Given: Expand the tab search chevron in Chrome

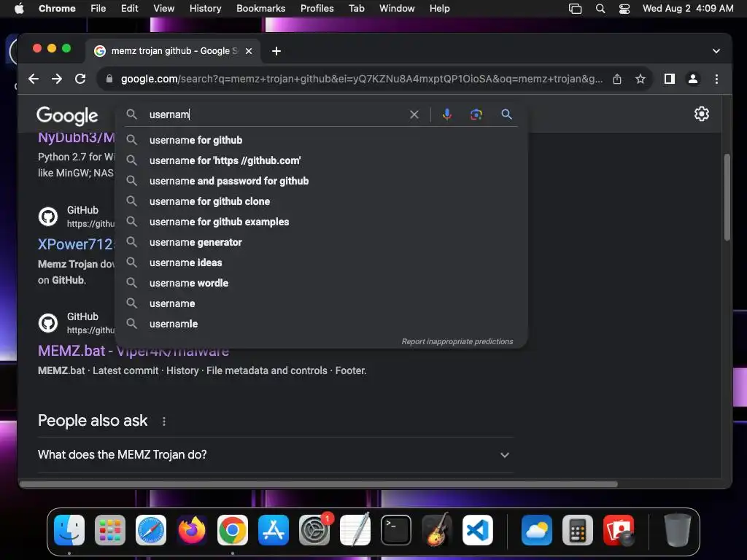Looking at the screenshot, I should point(716,51).
